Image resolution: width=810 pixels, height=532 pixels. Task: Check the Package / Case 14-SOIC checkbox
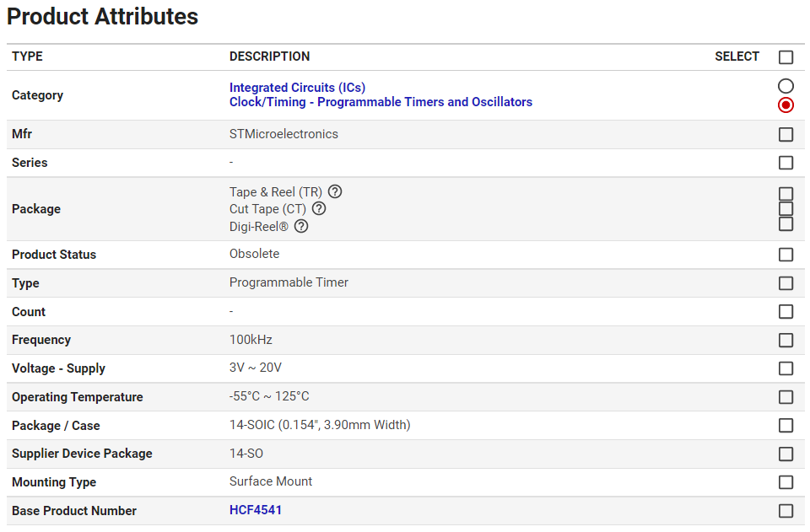coord(786,426)
